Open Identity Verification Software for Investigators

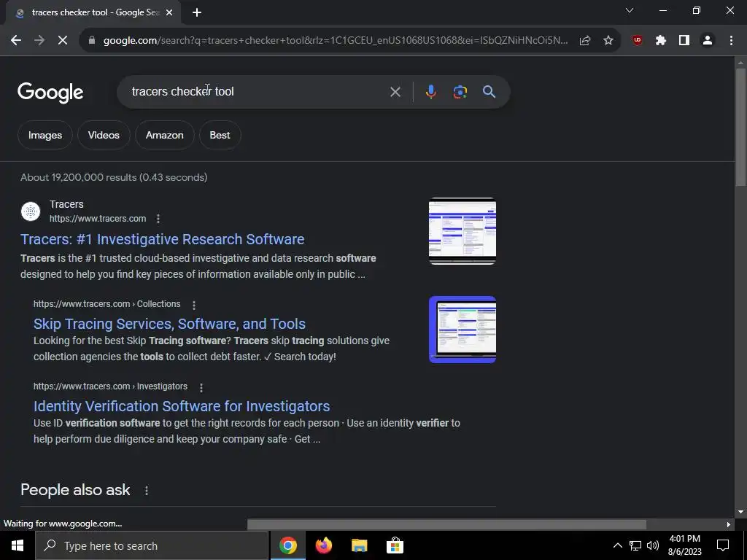coord(182,406)
